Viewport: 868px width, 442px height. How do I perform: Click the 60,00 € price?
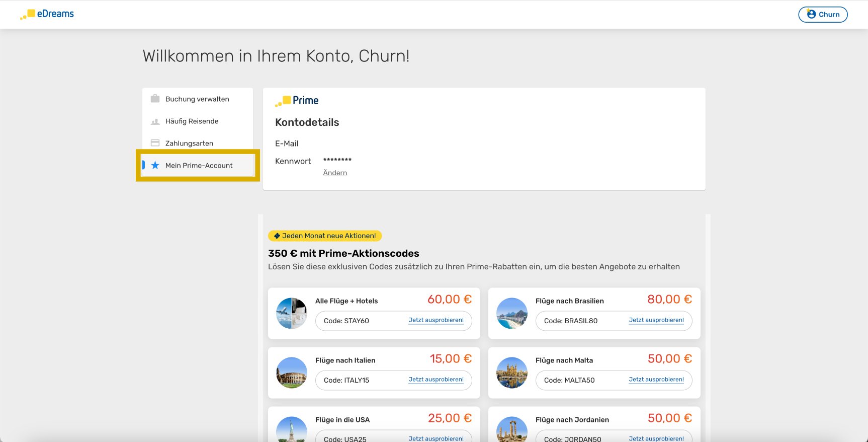point(450,300)
